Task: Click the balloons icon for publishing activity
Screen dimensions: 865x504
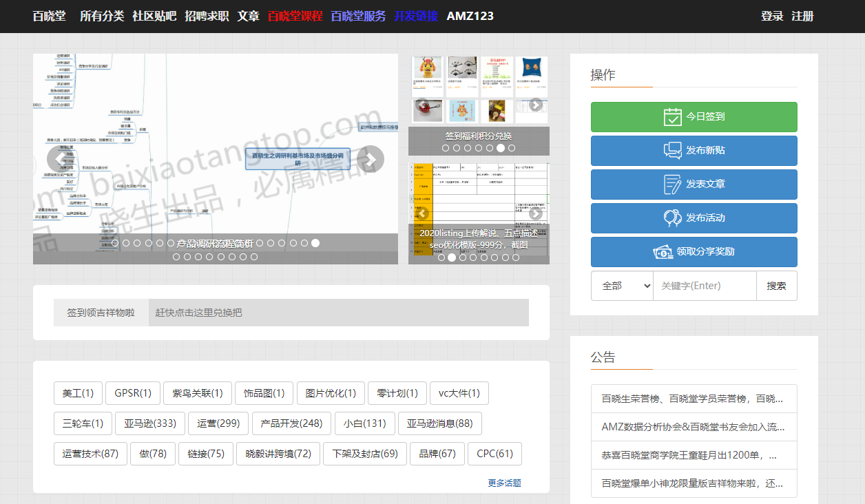Action: 672,218
